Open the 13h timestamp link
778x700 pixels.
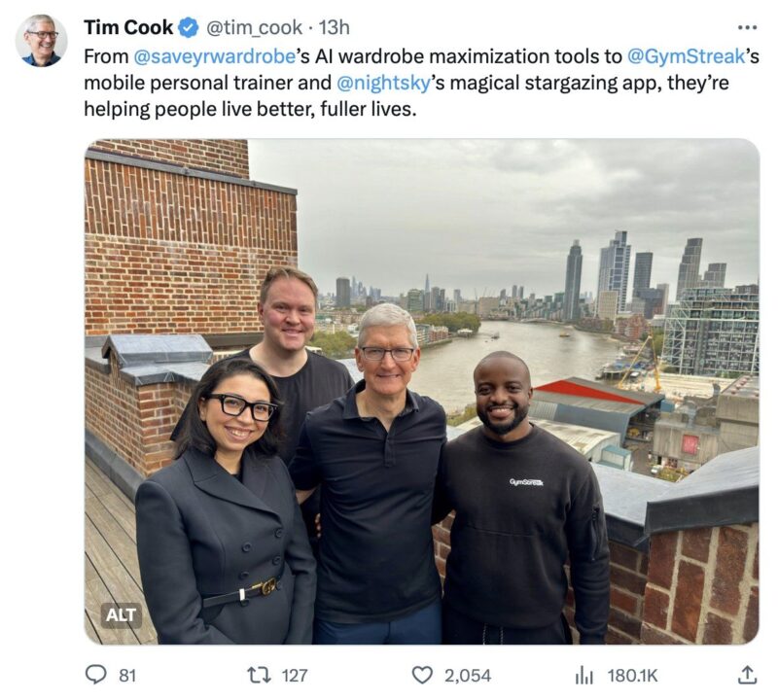pyautogui.click(x=334, y=27)
